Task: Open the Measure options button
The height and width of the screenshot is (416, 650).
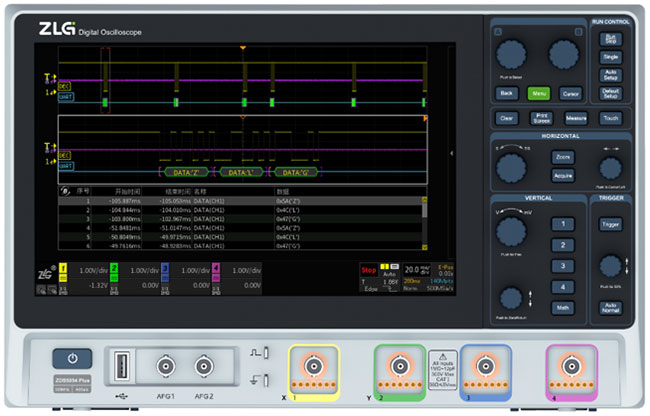Action: (576, 118)
